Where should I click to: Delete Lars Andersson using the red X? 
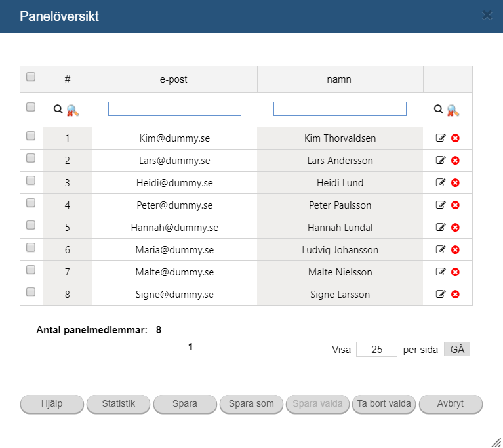pos(455,161)
